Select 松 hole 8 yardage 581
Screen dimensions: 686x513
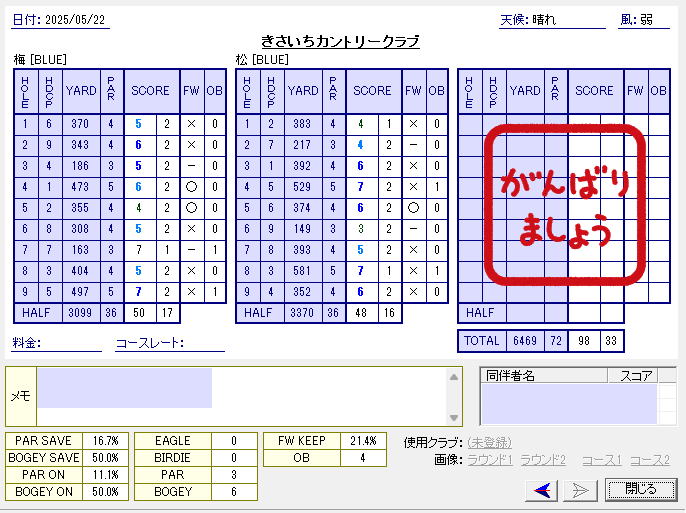pos(303,271)
